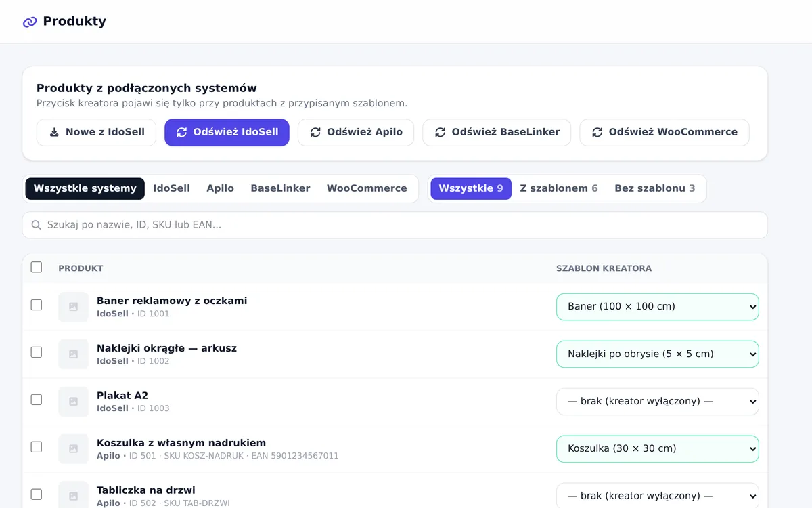
Task: Click the magnifier icon in the search field
Action: (36, 225)
